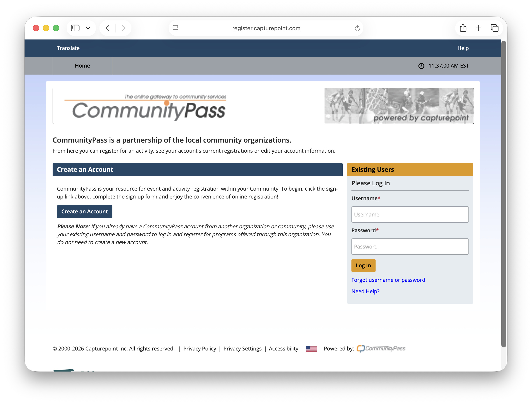Viewport: 532px width, 404px height.
Task: Open the Help menu item
Action: click(463, 48)
